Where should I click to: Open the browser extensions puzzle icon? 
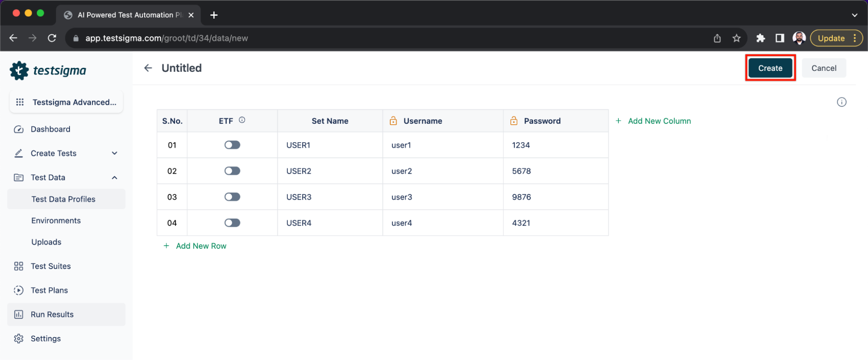(x=760, y=38)
